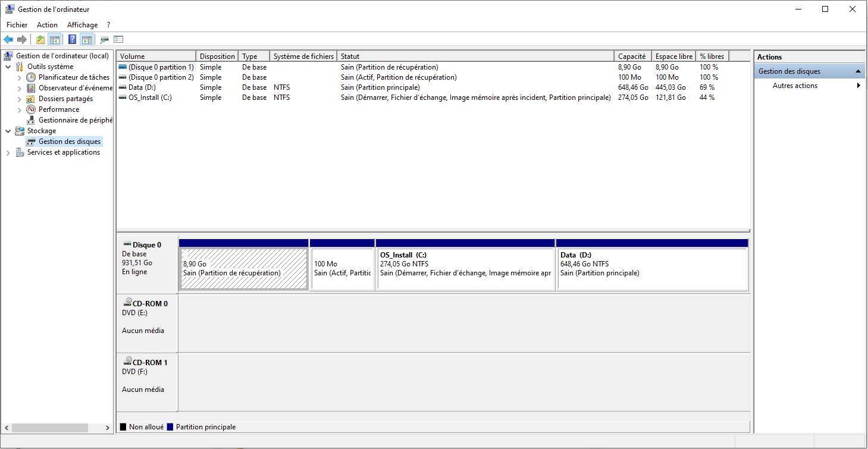
Task: Select the OS_Install (C:) partition block
Action: pyautogui.click(x=465, y=269)
